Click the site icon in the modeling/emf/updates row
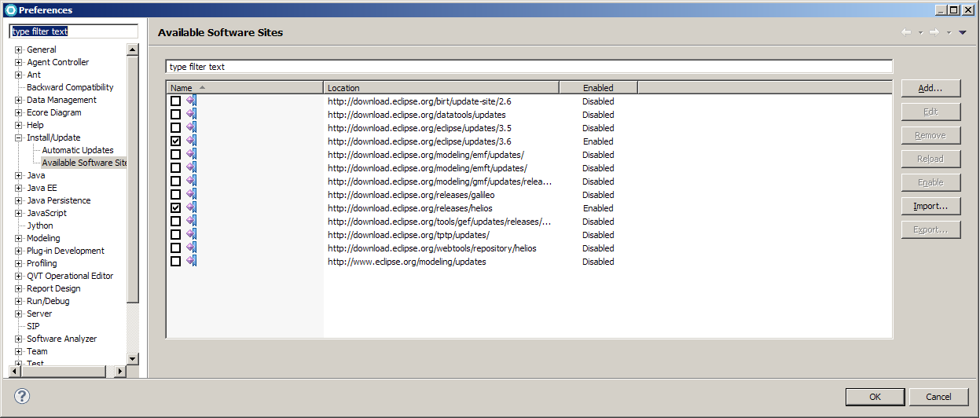This screenshot has height=418, width=980. 191,154
